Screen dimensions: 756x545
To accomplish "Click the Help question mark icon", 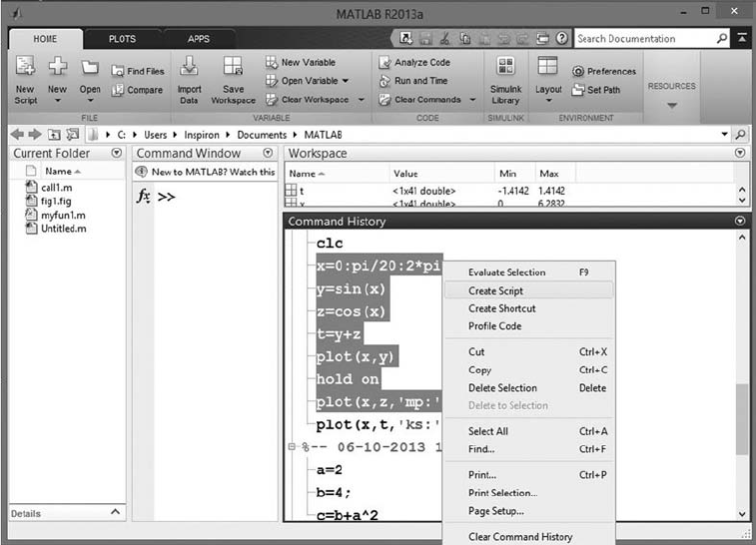I will (561, 39).
